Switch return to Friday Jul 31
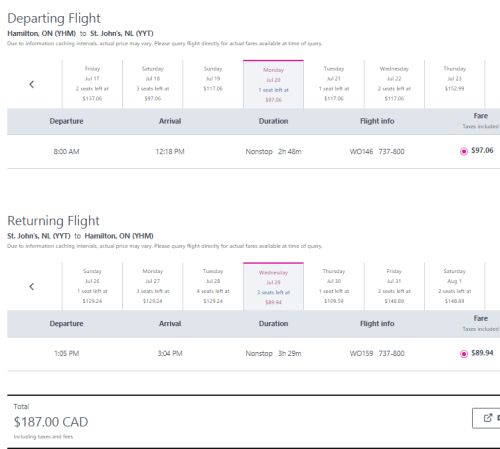This screenshot has width=500, height=449. point(394,286)
